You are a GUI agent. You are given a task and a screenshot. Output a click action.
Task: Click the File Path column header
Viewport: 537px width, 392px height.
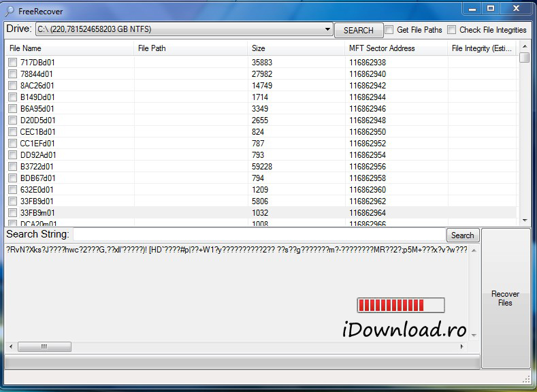pyautogui.click(x=191, y=48)
